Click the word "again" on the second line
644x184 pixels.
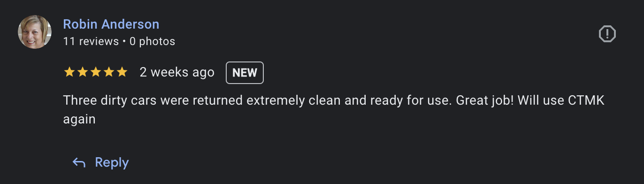click(x=79, y=120)
